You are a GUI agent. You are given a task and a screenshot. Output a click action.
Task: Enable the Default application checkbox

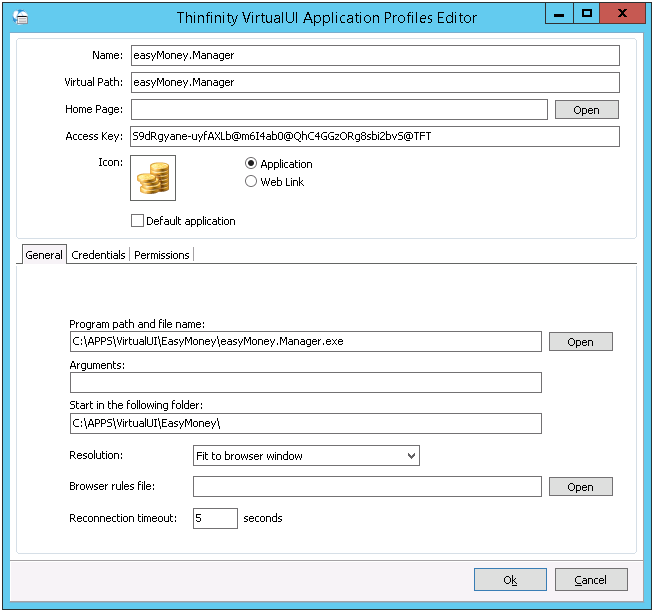(137, 221)
